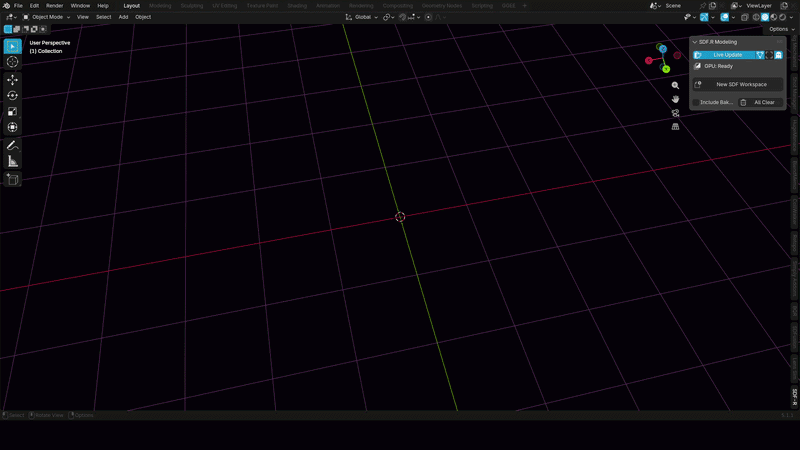Collapse the SDF.R Modeling panel
This screenshot has width=800, height=450.
[x=695, y=42]
